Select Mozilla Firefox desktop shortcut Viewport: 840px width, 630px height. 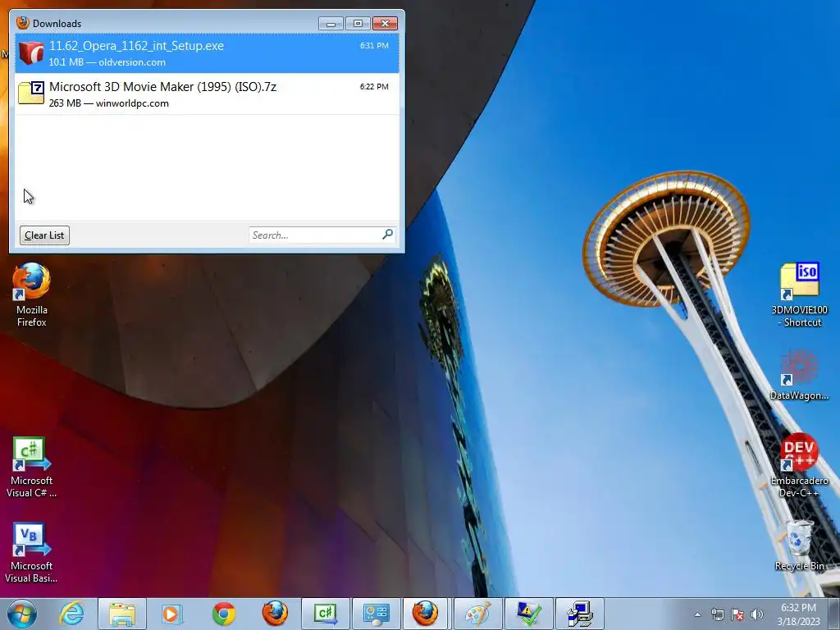tap(32, 294)
